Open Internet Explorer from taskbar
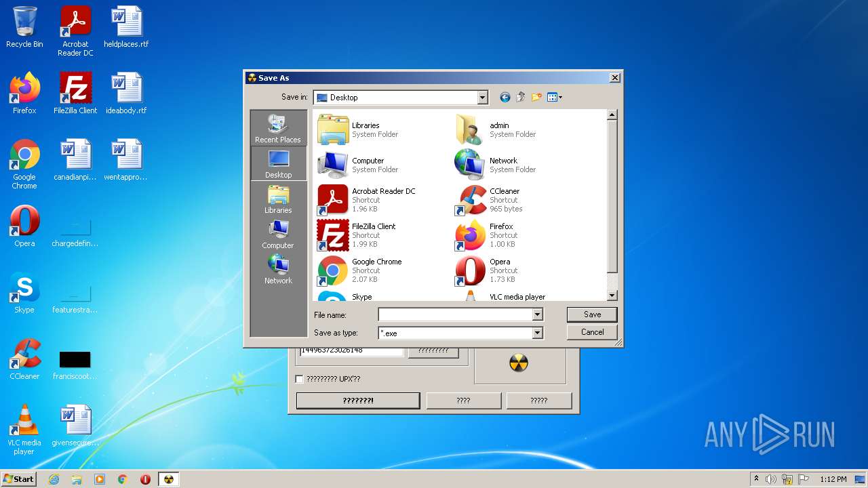The height and width of the screenshot is (488, 868). pos(54,479)
